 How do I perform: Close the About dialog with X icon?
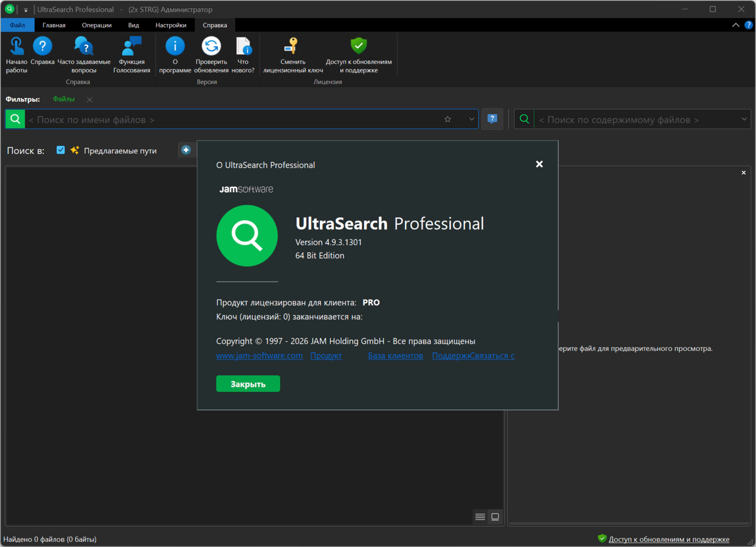539,164
